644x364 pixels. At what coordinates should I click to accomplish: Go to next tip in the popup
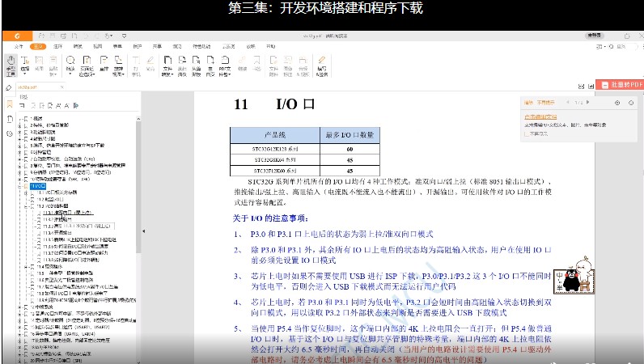(x=587, y=102)
